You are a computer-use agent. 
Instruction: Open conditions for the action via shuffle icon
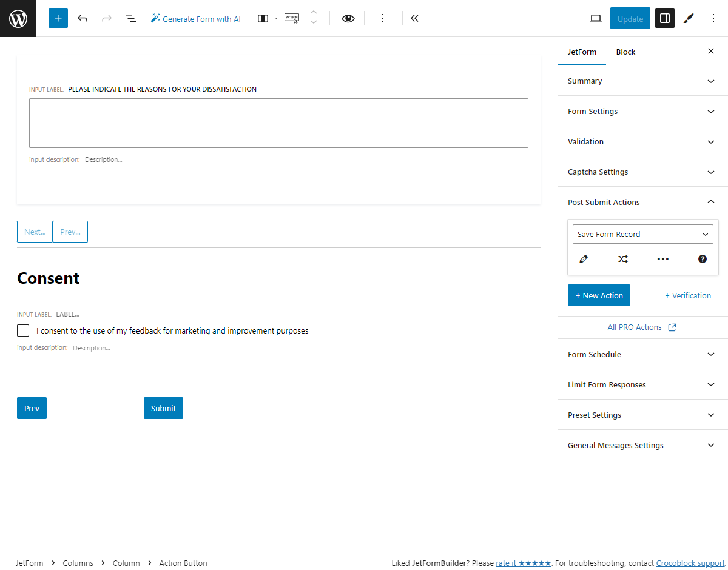pos(622,259)
